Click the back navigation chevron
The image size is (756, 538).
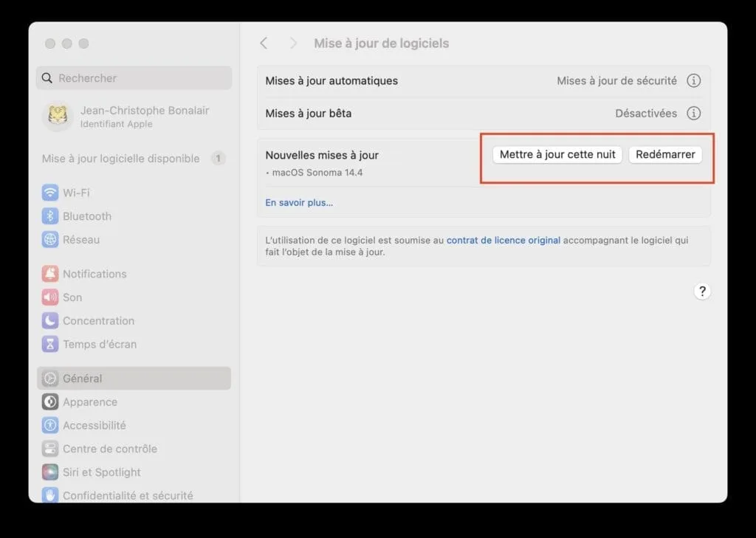pos(264,43)
